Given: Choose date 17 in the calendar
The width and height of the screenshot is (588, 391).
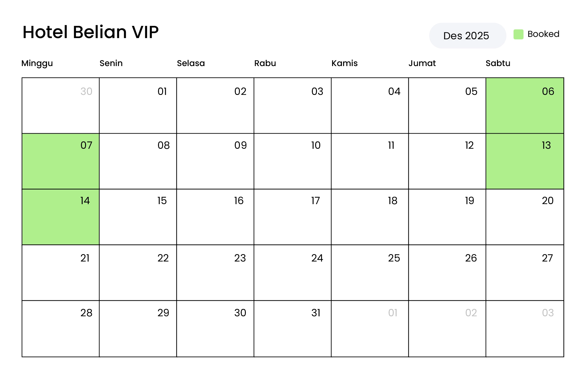Looking at the screenshot, I should 293,217.
